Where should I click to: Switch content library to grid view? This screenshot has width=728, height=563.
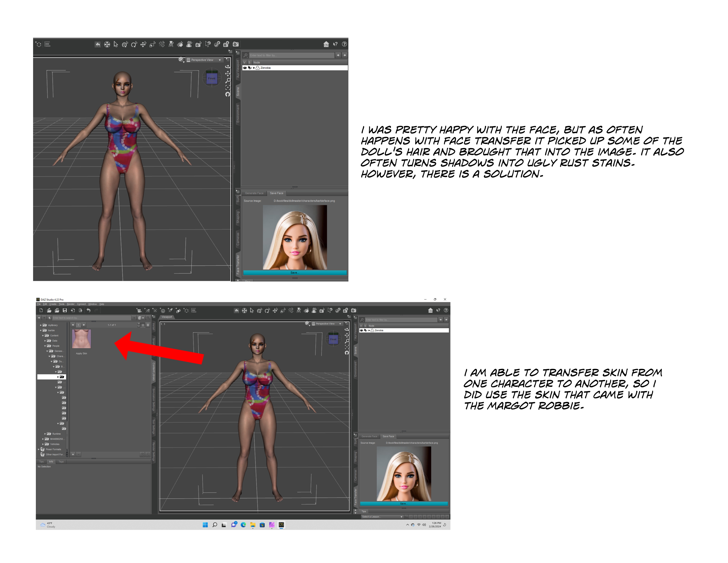pos(143,325)
